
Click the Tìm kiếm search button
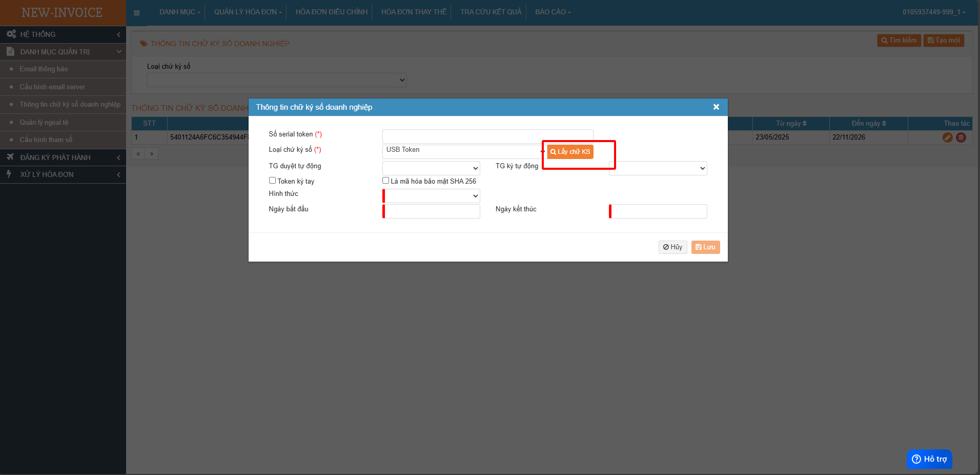point(899,41)
